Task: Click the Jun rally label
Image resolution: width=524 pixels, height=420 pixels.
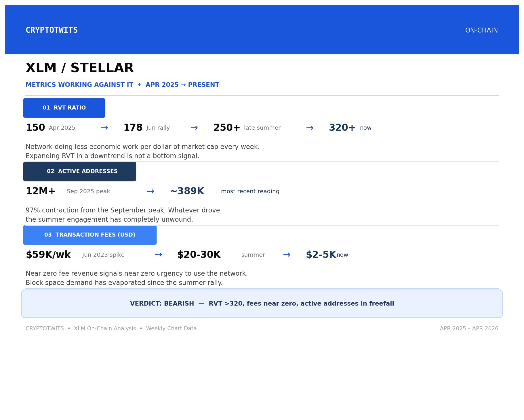Action: click(x=158, y=128)
